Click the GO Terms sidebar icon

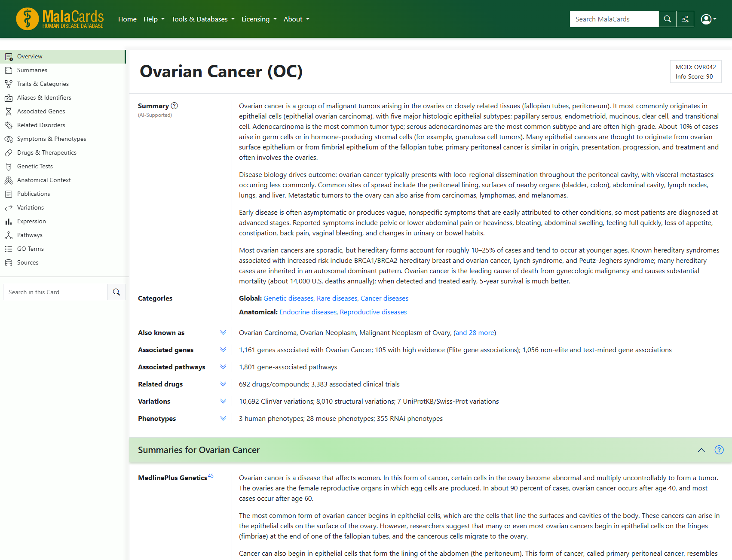(x=9, y=249)
